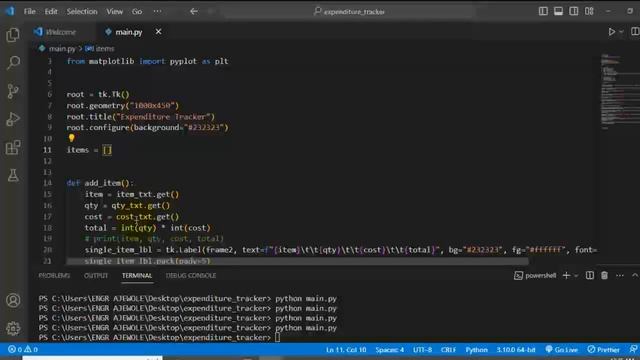Select the TERMINAL panel tab

pyautogui.click(x=137, y=276)
